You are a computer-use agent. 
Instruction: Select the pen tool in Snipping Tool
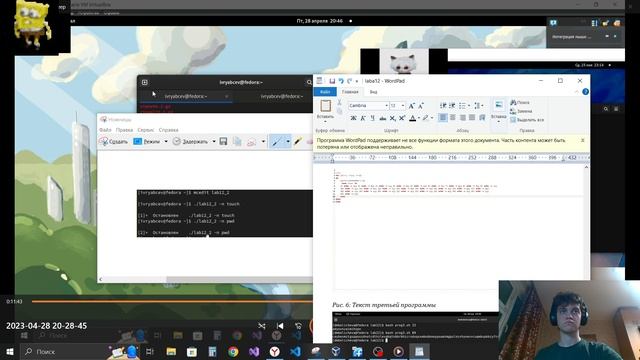click(x=277, y=142)
